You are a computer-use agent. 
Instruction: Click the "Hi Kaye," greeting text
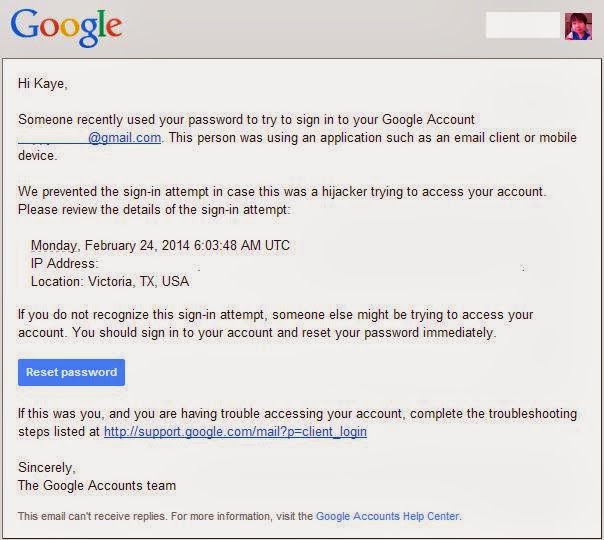pyautogui.click(x=43, y=84)
